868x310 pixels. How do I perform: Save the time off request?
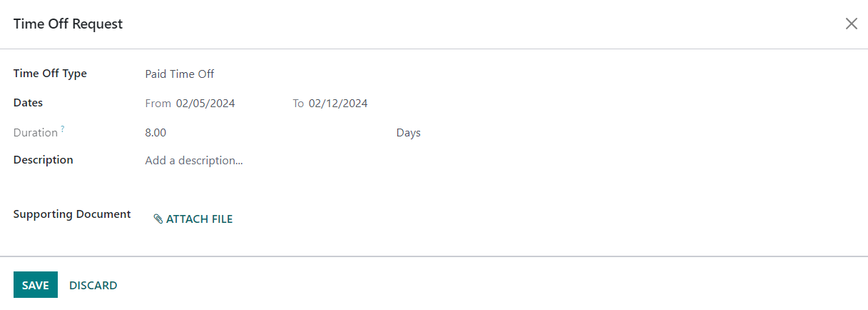[36, 285]
